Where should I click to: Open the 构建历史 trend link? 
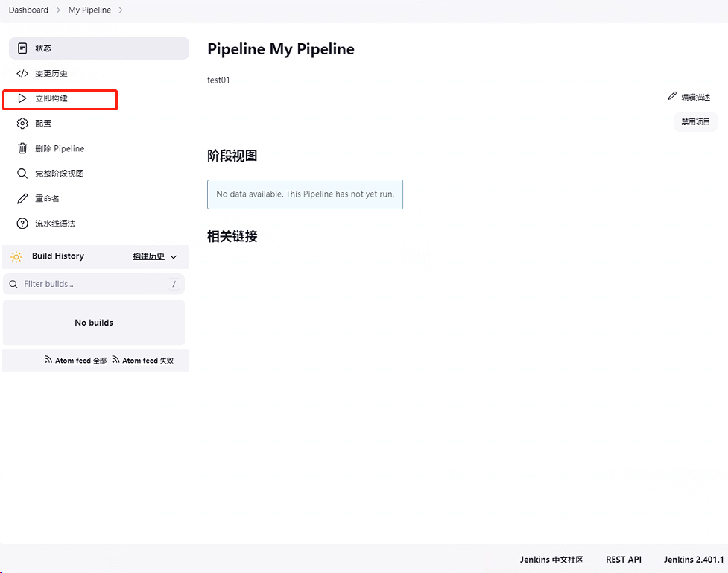(x=148, y=256)
